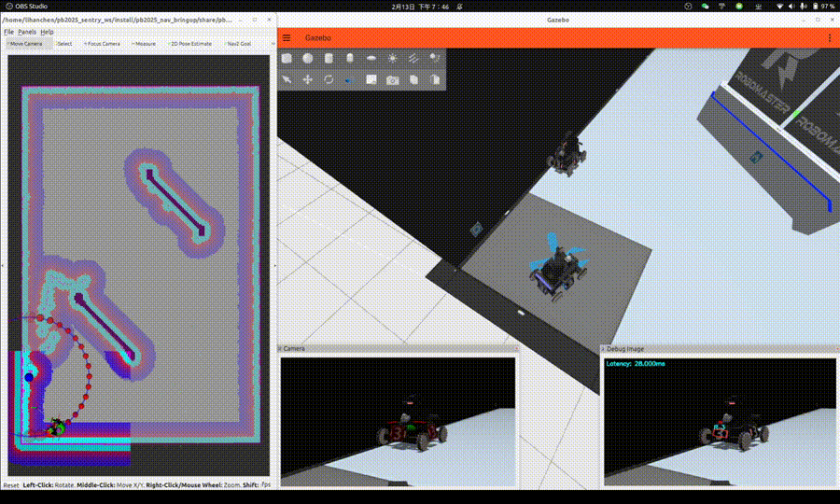The height and width of the screenshot is (504, 840).
Task: Open the File menu in RViz
Action: (8, 32)
